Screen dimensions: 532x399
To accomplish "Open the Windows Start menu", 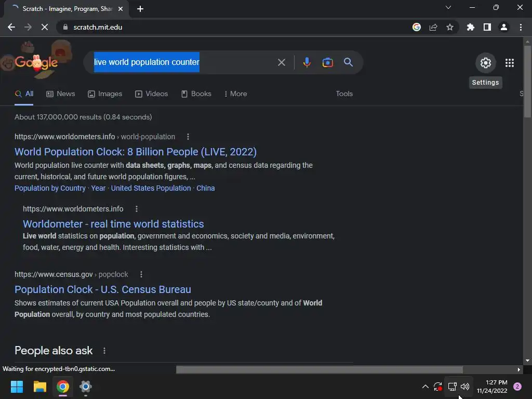I will tap(17, 387).
